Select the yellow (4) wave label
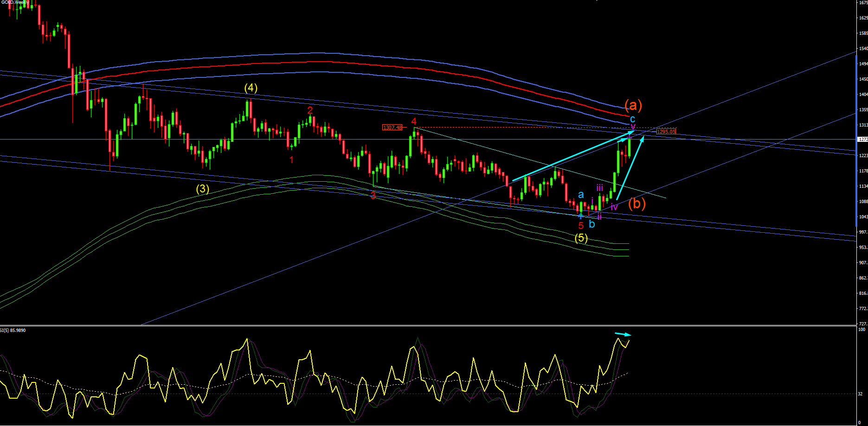The image size is (868, 426). tap(251, 88)
